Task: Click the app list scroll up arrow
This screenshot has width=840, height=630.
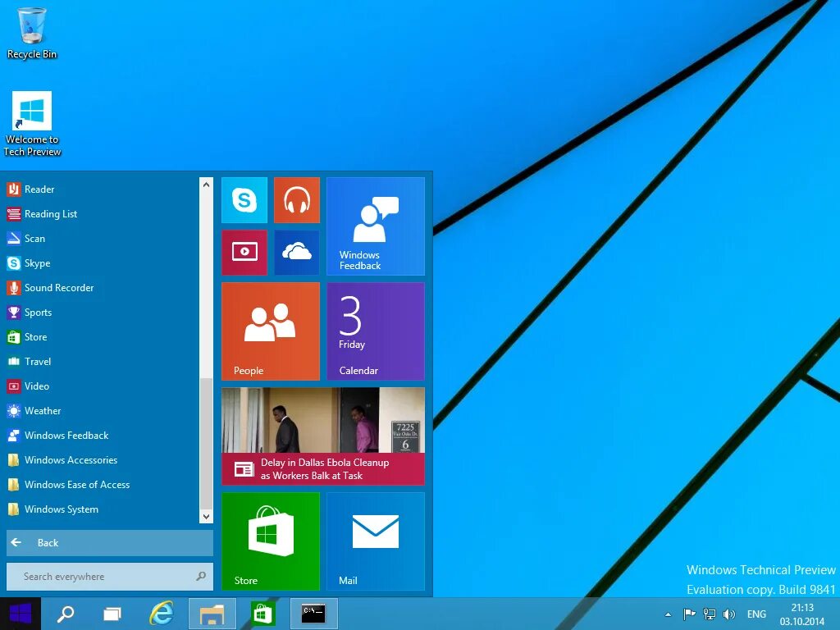Action: 206,185
